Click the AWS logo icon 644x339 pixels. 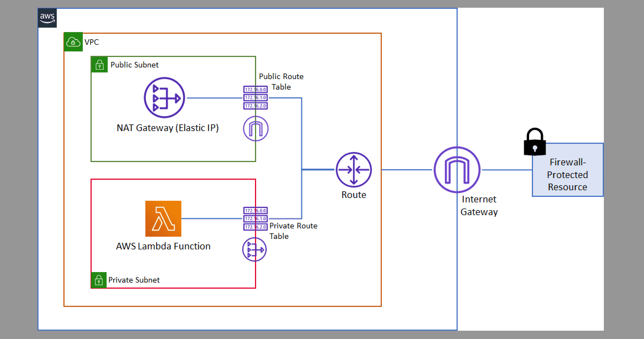(47, 18)
